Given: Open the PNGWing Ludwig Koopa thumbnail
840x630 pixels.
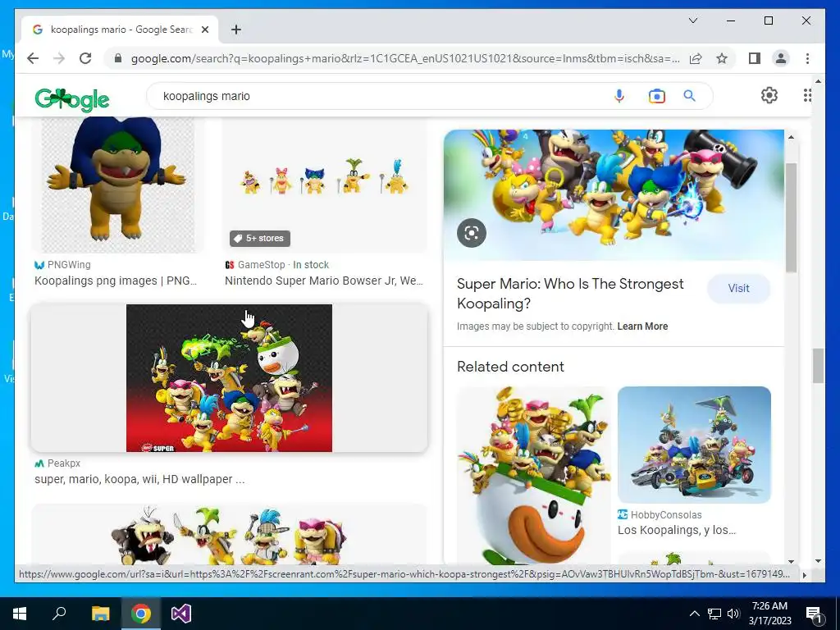Looking at the screenshot, I should [x=118, y=185].
